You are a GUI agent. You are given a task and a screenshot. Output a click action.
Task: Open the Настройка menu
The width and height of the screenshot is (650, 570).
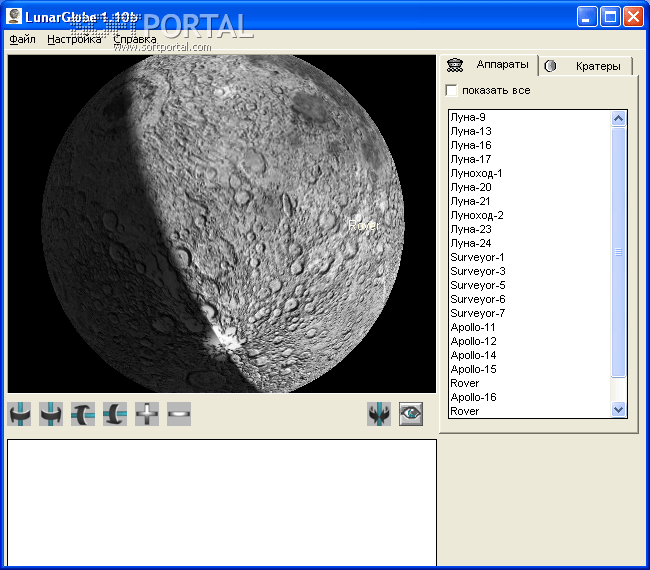(74, 40)
